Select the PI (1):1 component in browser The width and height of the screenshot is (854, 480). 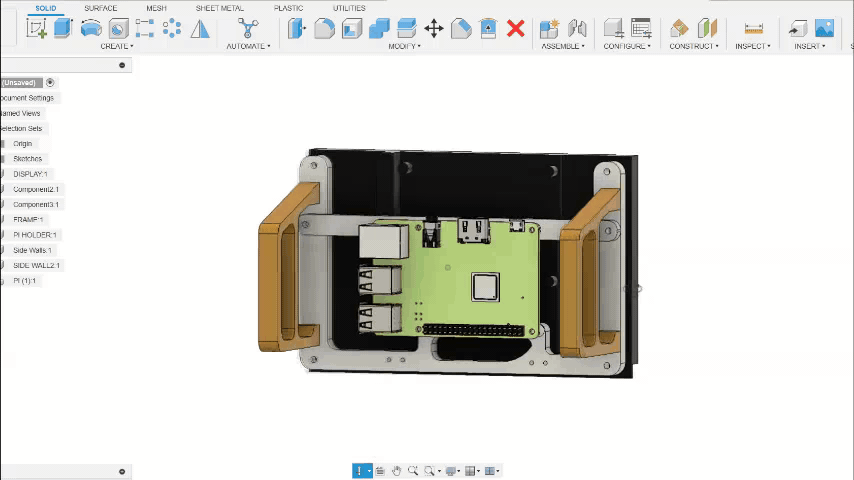click(x=25, y=281)
